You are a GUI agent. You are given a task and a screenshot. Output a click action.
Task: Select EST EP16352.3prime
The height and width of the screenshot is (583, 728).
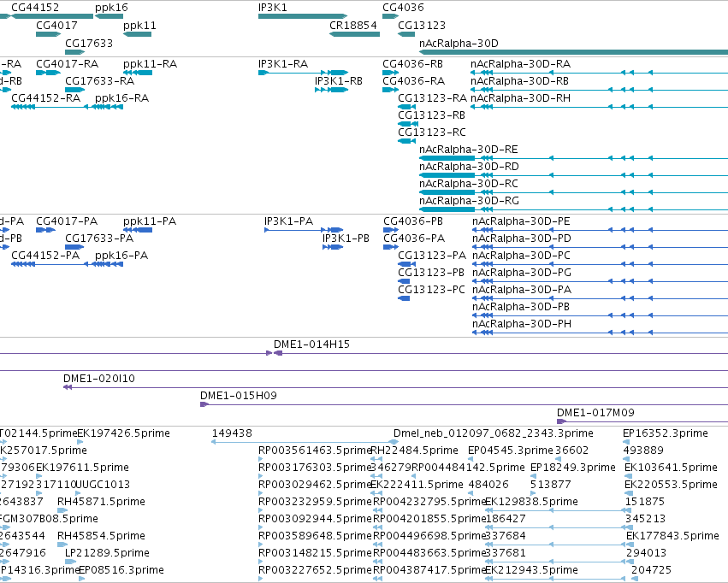[x=666, y=433]
